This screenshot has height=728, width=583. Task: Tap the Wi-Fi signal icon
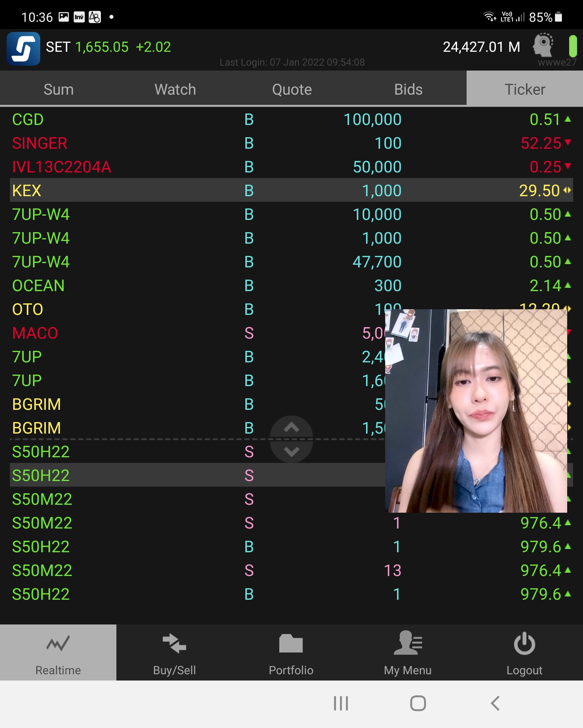pos(489,16)
